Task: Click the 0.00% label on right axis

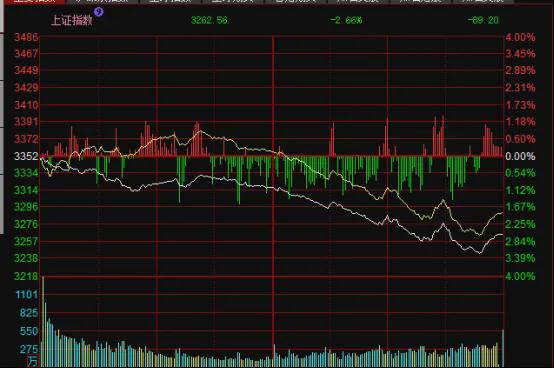Action: (520, 156)
